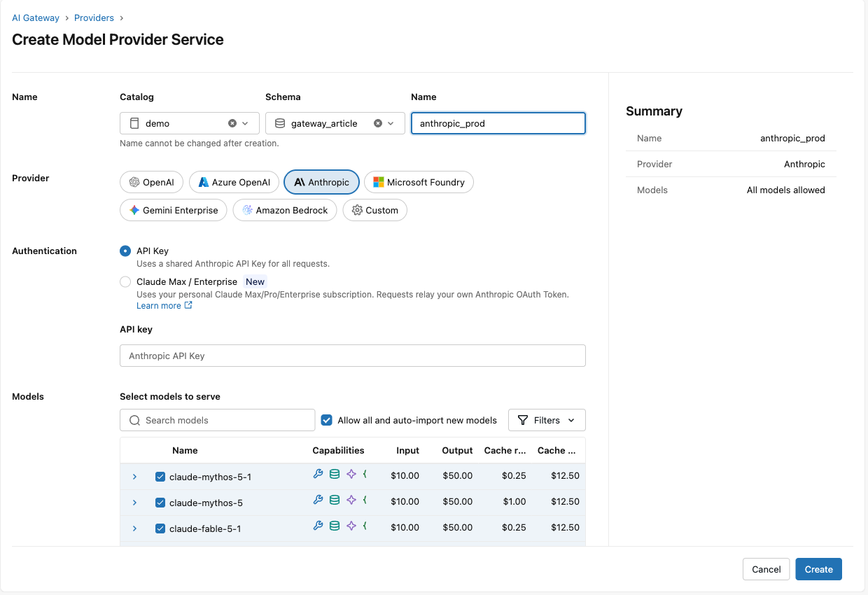Toggle Allow all and auto-import new models
The image size is (868, 595).
[326, 420]
